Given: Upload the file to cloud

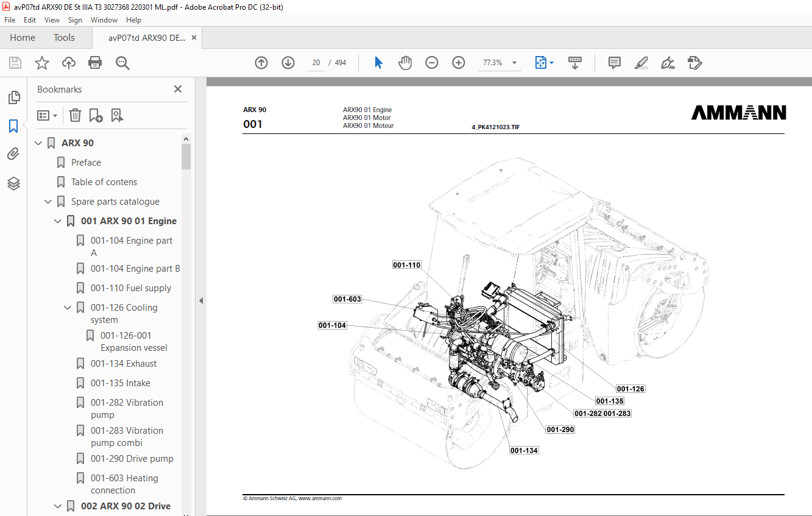Looking at the screenshot, I should pos(69,63).
